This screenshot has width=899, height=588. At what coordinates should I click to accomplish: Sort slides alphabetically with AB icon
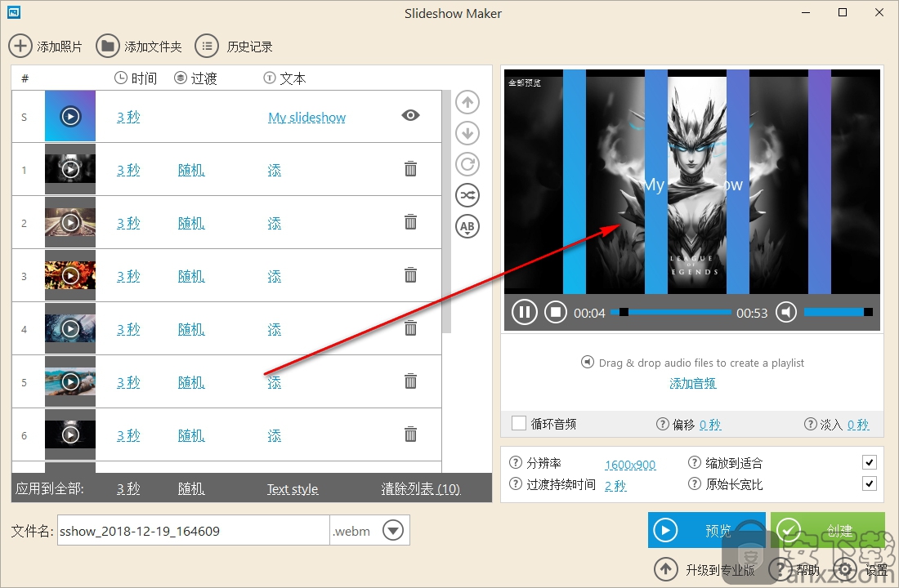coord(467,226)
